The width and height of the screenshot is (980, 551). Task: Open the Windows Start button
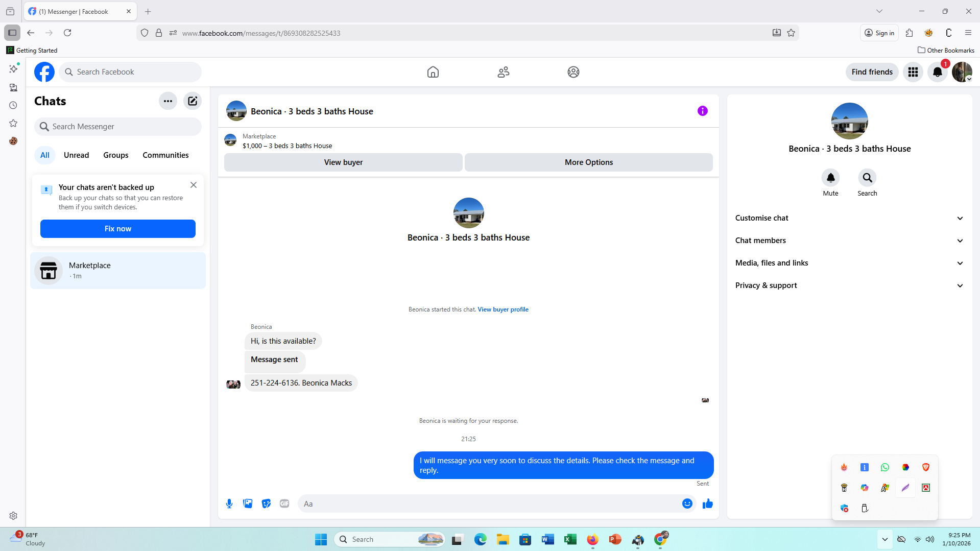click(321, 539)
